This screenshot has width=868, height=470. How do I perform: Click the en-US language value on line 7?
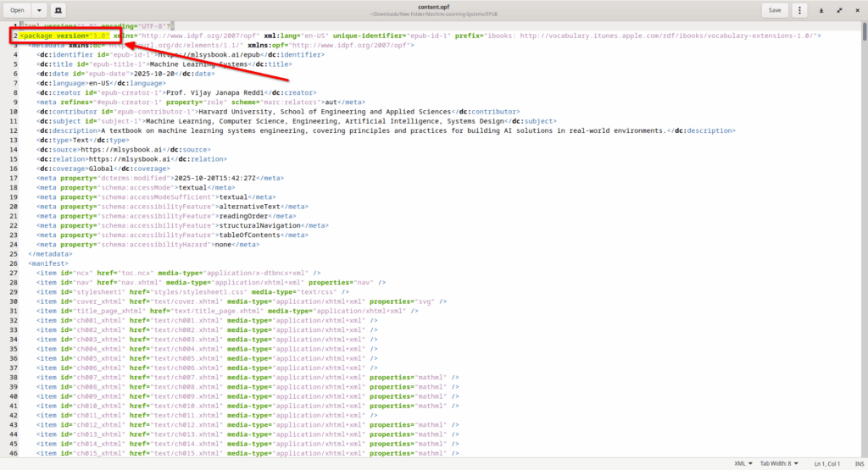point(99,83)
